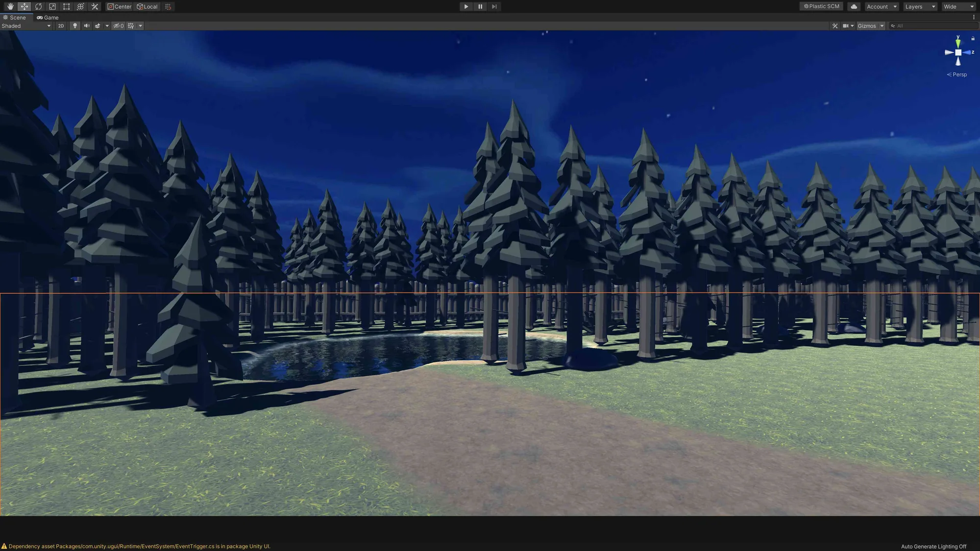Expand the Wide layout dropdown

[x=958, y=6]
